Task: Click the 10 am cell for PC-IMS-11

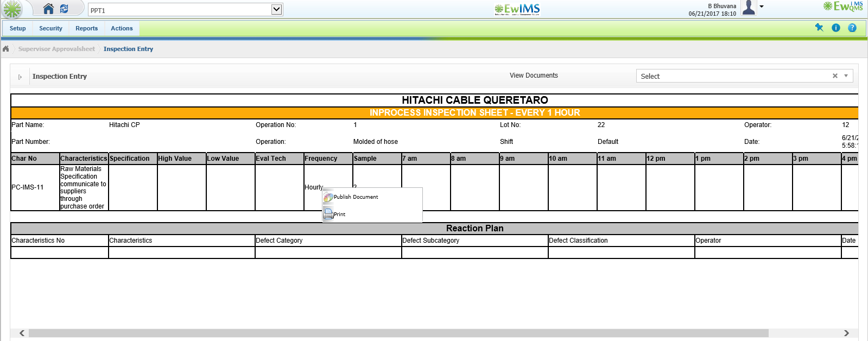Action: point(572,187)
